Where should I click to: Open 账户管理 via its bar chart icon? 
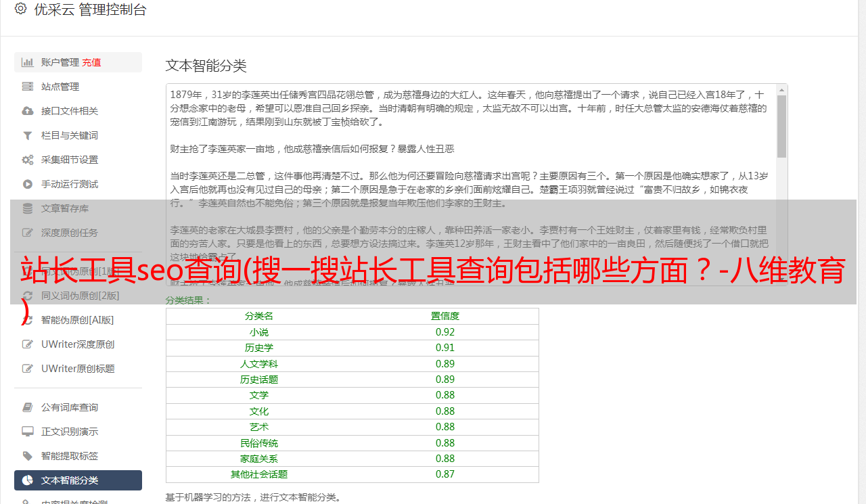[x=28, y=62]
